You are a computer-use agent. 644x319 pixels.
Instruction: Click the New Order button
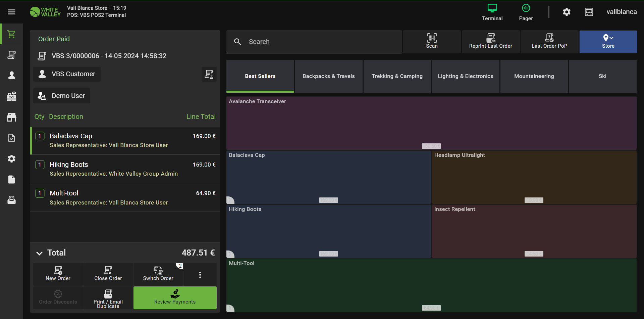[58, 274]
